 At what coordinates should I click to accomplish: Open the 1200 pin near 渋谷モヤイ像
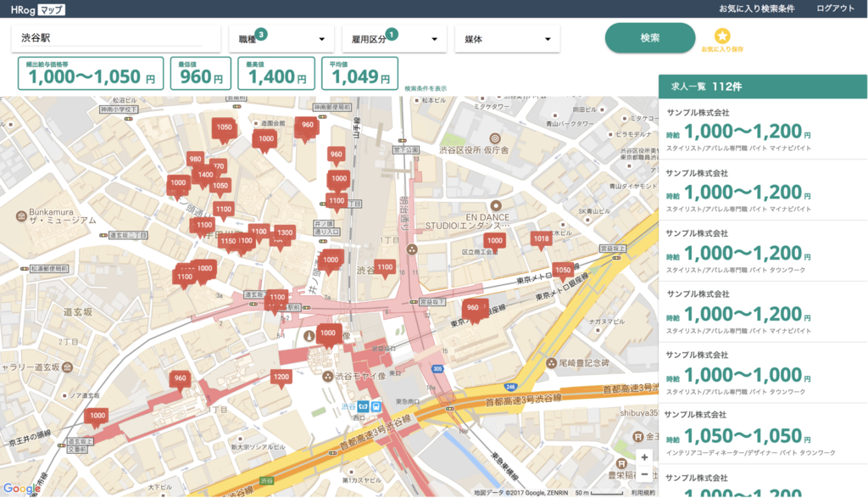coord(281,378)
